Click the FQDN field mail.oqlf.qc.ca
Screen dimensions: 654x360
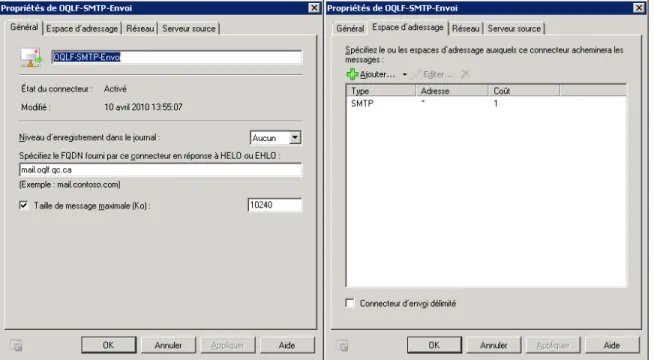(160, 170)
